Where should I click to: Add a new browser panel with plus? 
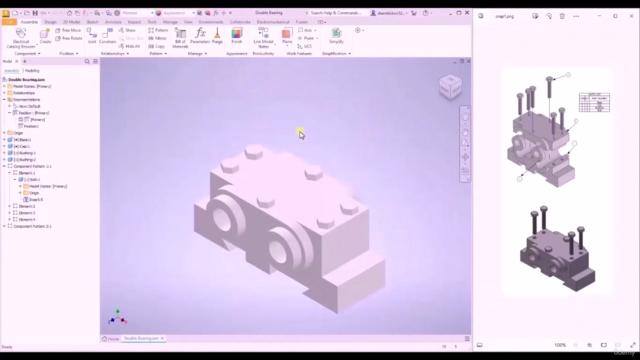click(x=24, y=61)
